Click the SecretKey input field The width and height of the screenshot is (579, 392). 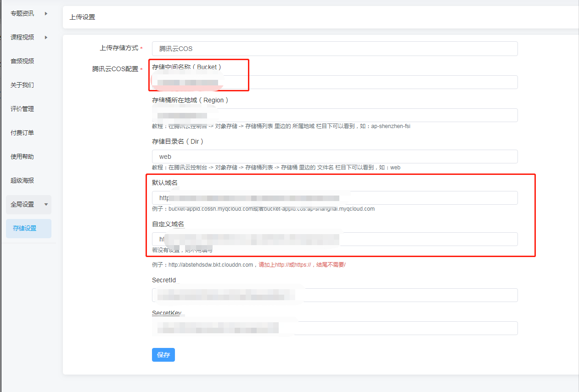click(335, 328)
